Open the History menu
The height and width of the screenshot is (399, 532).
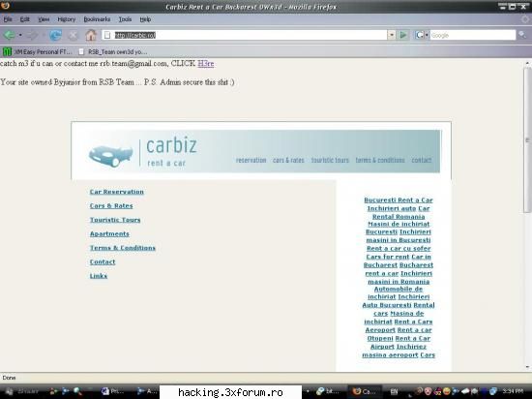[66, 19]
